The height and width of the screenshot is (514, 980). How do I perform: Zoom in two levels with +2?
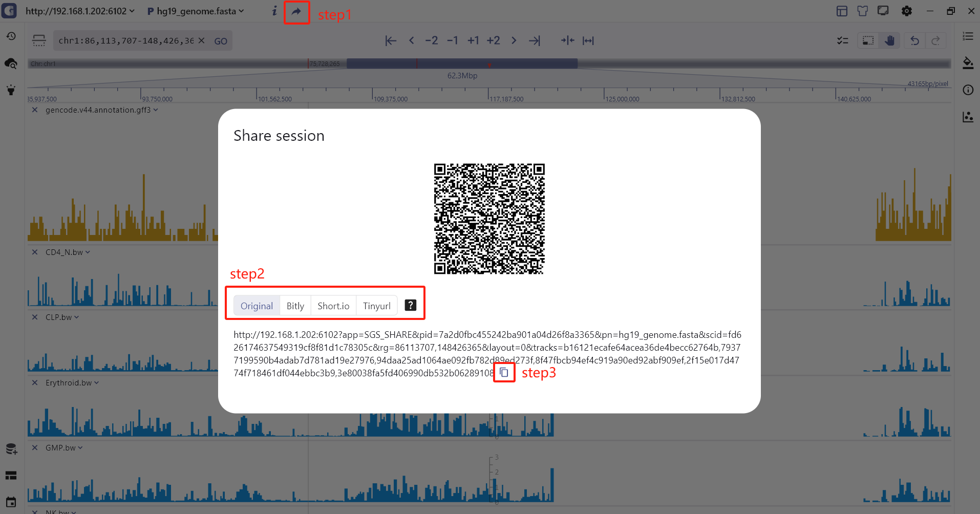493,40
